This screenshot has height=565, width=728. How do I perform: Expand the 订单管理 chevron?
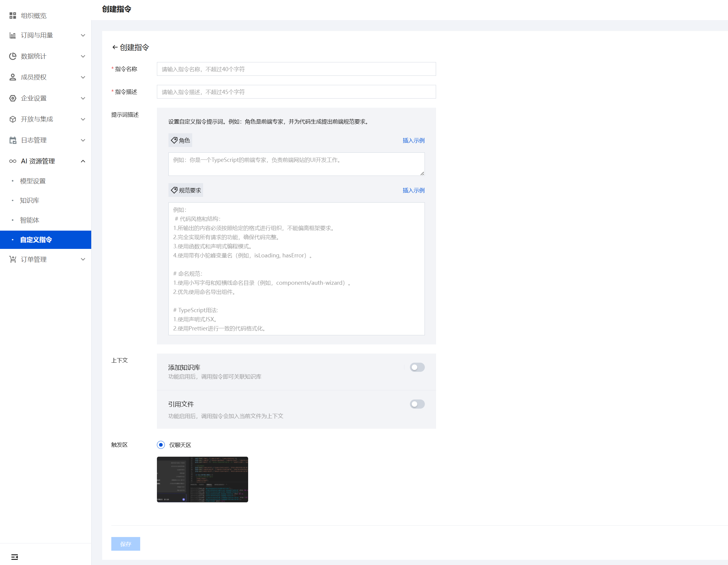[x=83, y=260]
